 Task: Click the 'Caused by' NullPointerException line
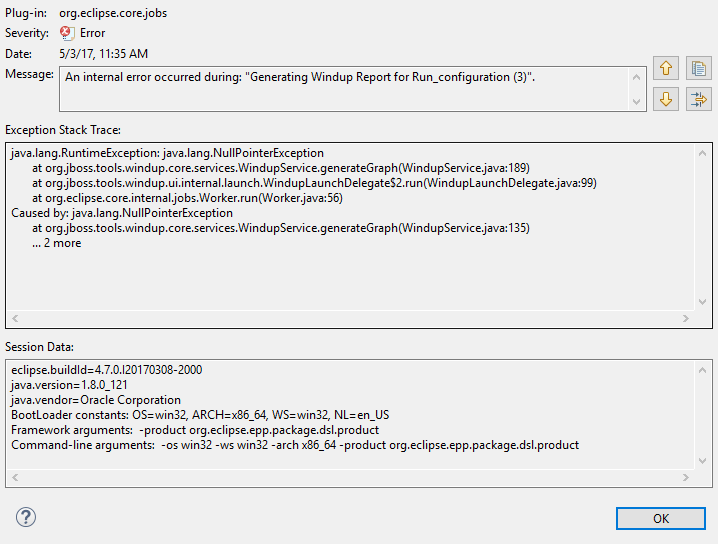pos(122,213)
